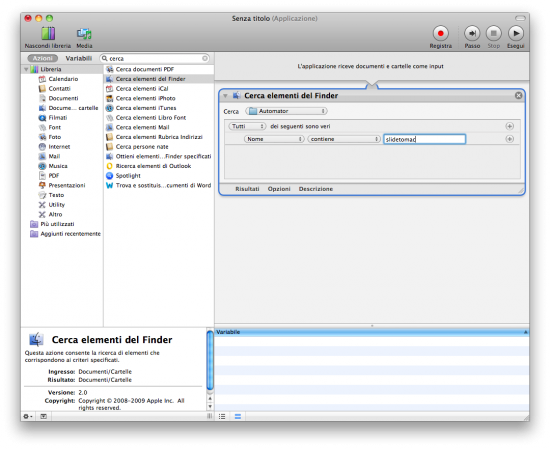
Task: Add rule after the Nome row
Action: (510, 139)
